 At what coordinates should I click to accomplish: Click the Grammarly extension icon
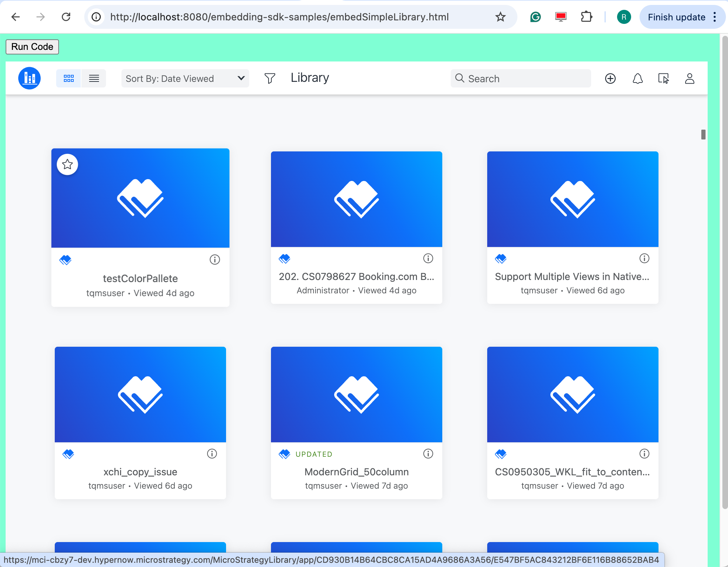click(x=535, y=17)
